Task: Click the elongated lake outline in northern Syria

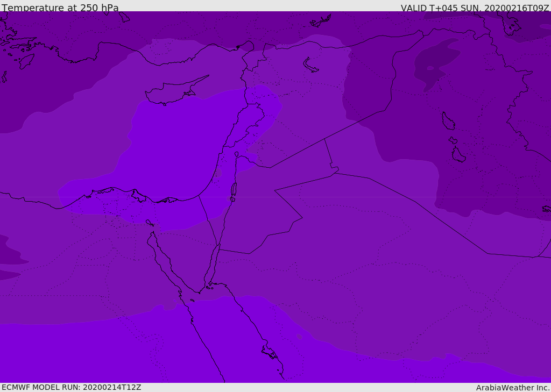Action: (x=310, y=65)
